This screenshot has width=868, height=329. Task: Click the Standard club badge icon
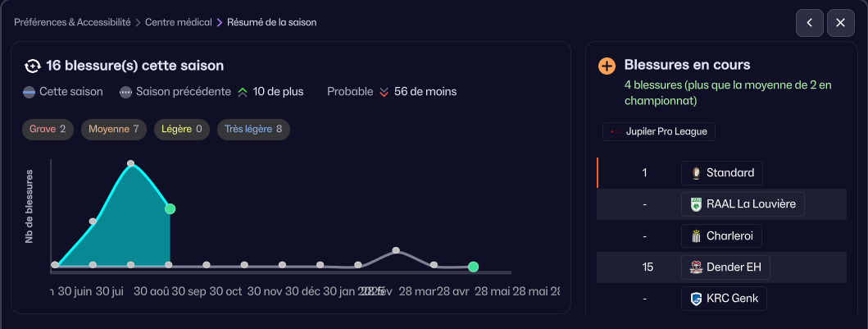696,173
